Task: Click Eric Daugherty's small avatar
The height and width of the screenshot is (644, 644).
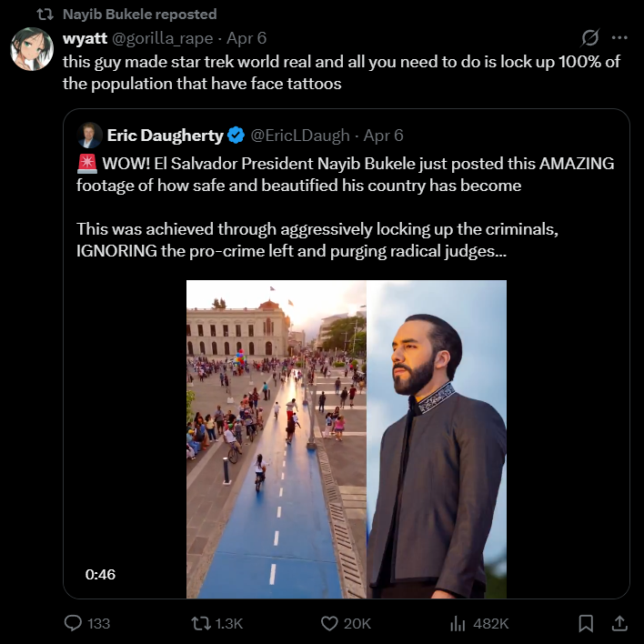Action: click(89, 136)
